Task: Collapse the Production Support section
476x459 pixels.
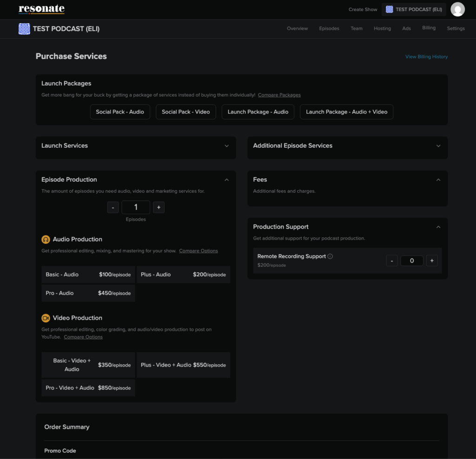Action: click(x=438, y=227)
